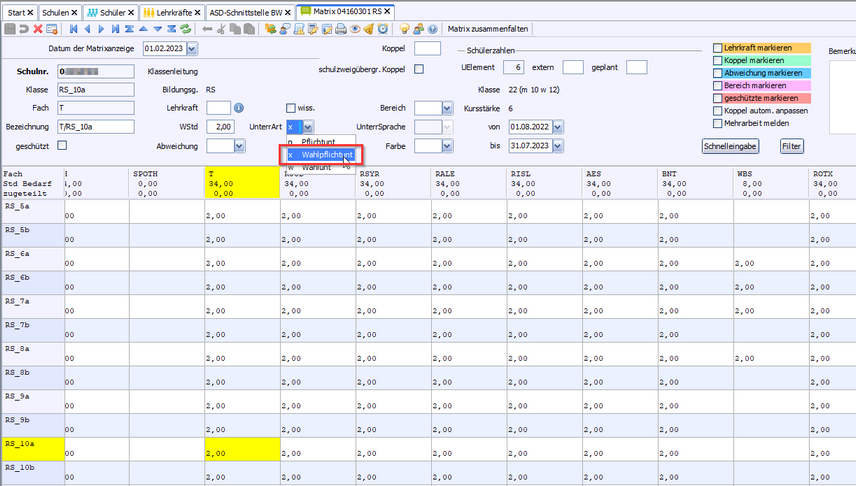The height and width of the screenshot is (486, 856).
Task: Click the Filter button
Action: (791, 146)
